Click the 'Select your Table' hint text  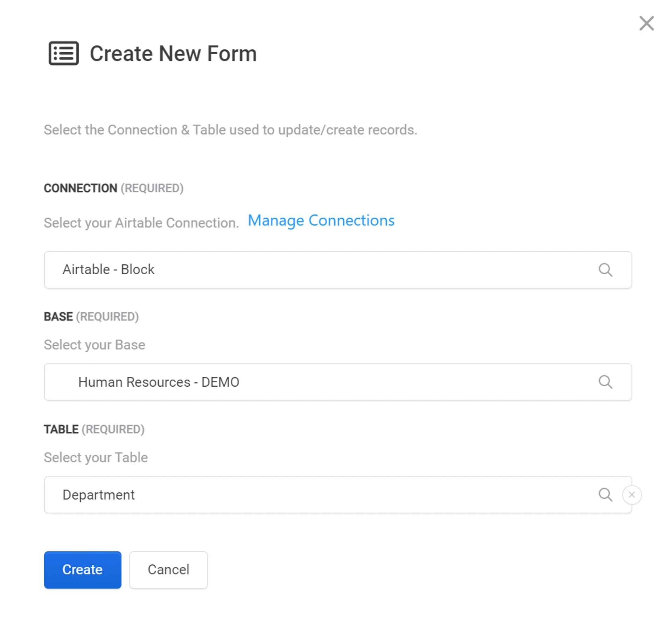[96, 458]
